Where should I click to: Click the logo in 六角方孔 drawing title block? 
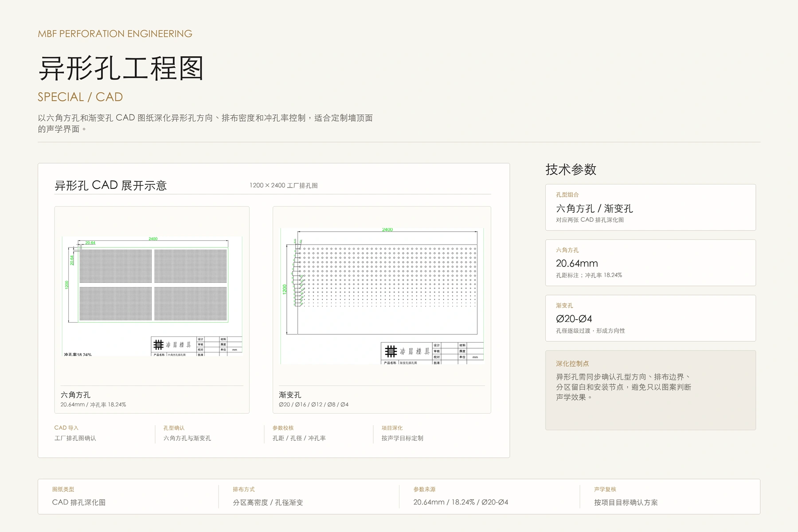pos(158,345)
